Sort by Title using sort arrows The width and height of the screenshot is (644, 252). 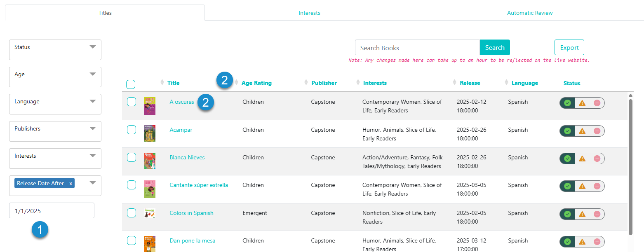(x=162, y=82)
